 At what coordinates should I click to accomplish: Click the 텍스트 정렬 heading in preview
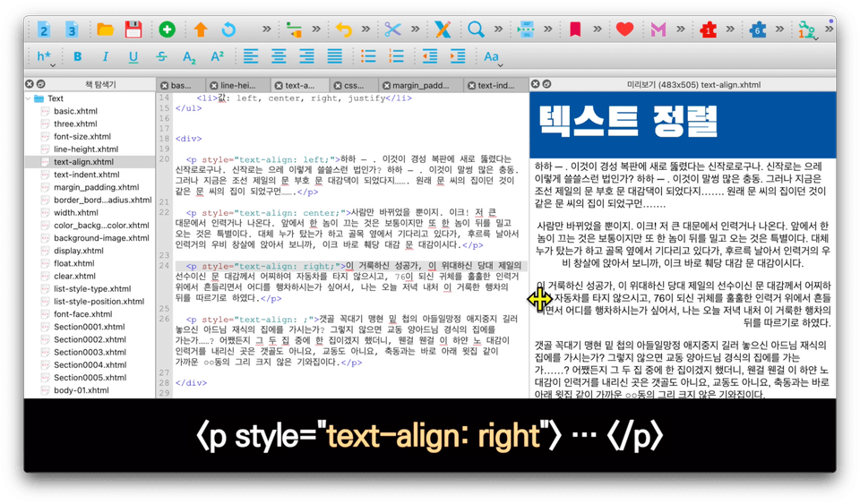(628, 121)
